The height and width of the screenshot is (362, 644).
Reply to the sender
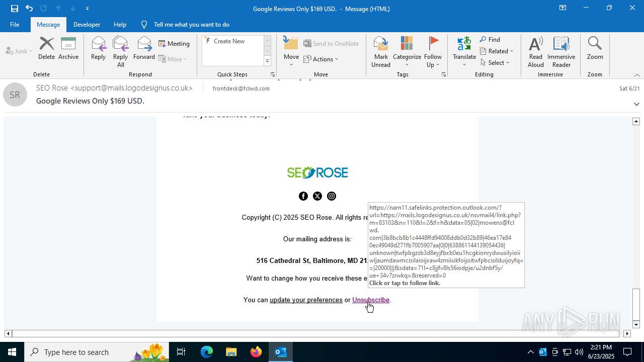pyautogui.click(x=98, y=49)
